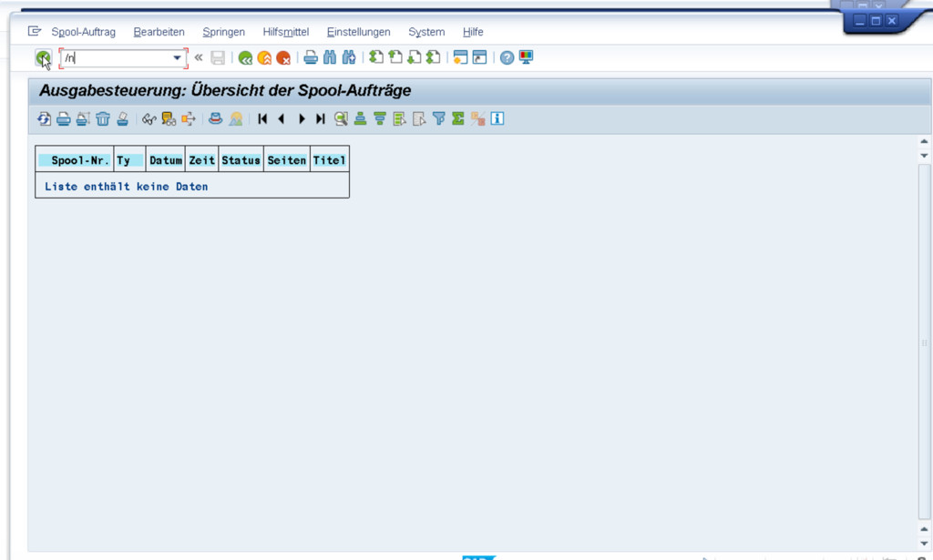This screenshot has width=933, height=560.
Task: Open Customize Local Layout monitor icon
Action: point(526,57)
